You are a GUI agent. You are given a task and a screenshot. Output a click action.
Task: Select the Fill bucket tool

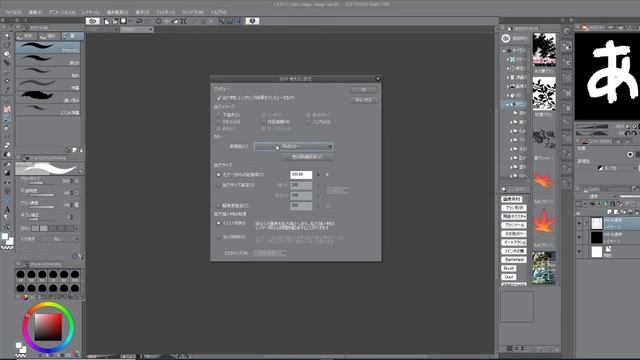pos(7,164)
